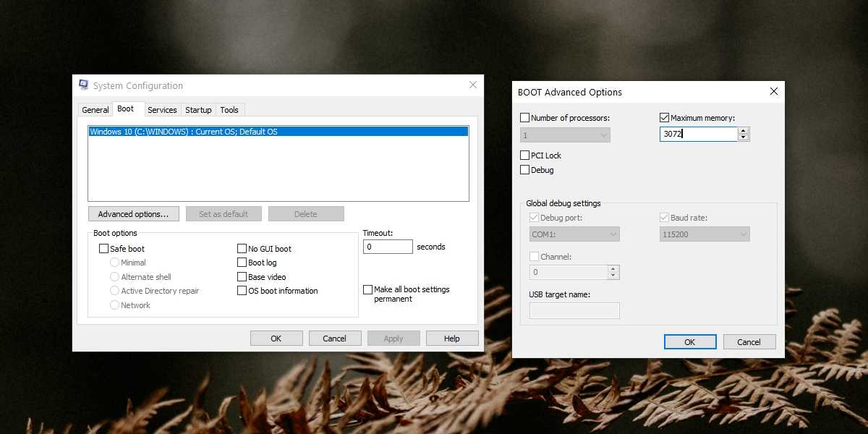Close the BOOT Advanced Options dialog
This screenshot has width=868, height=434.
(773, 92)
